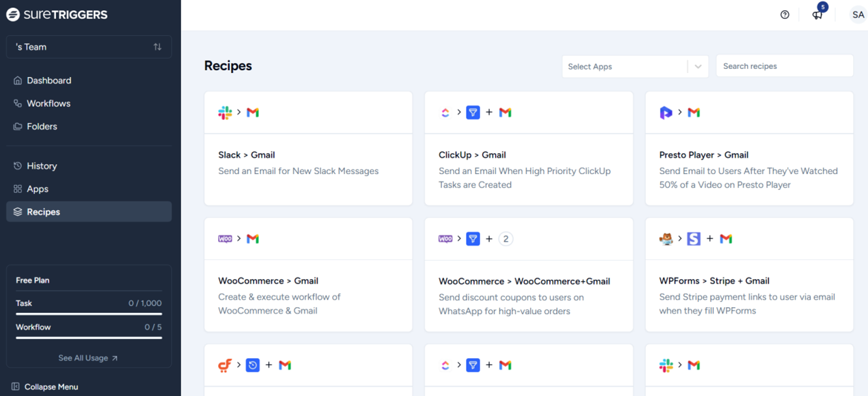The width and height of the screenshot is (868, 396).
Task: Open announcements megaphone with 5 badge
Action: click(x=817, y=15)
